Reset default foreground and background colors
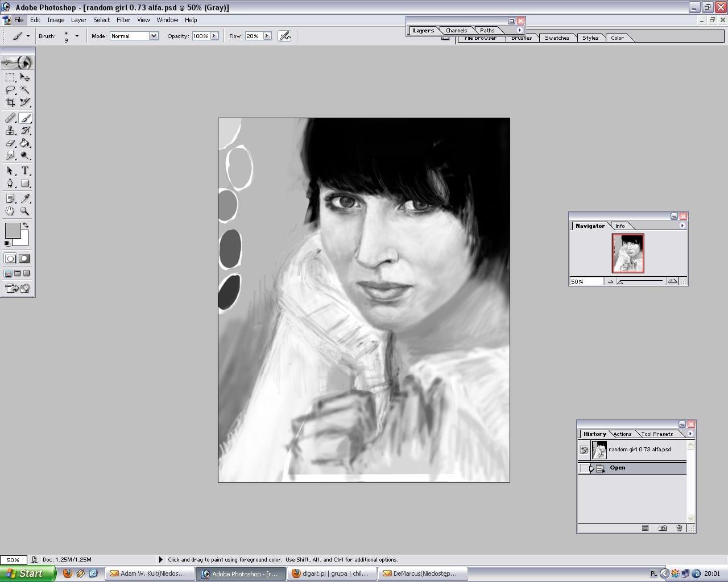Image resolution: width=728 pixels, height=582 pixels. tap(7, 243)
